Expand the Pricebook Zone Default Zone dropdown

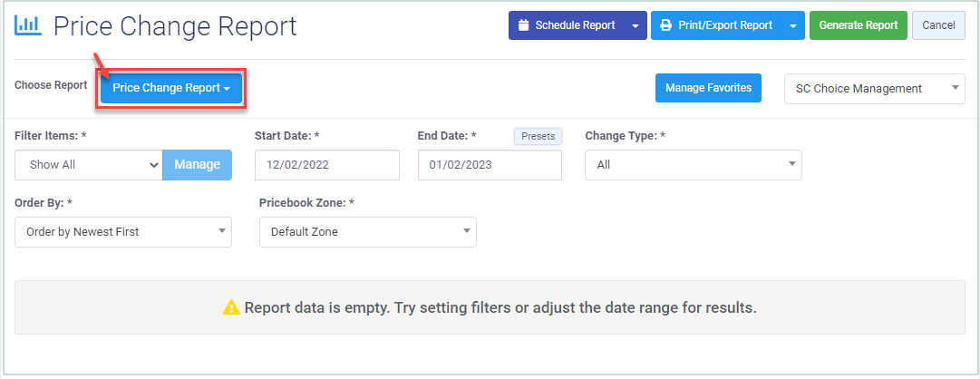(367, 232)
